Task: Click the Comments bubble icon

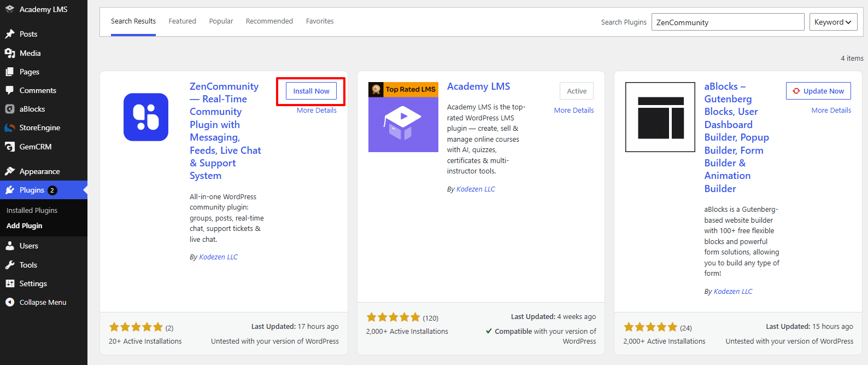Action: [x=10, y=90]
